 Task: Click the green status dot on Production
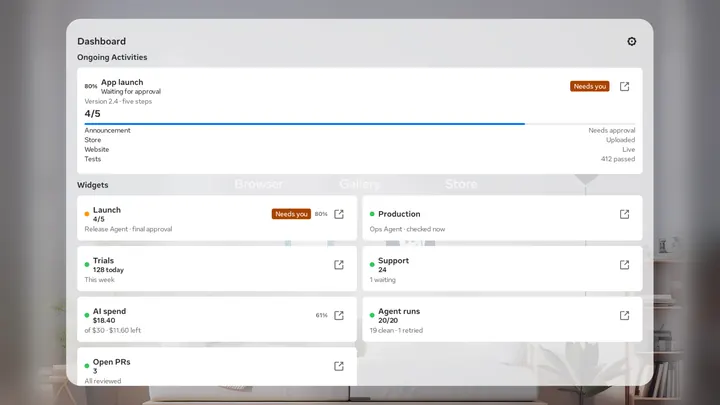pos(372,214)
